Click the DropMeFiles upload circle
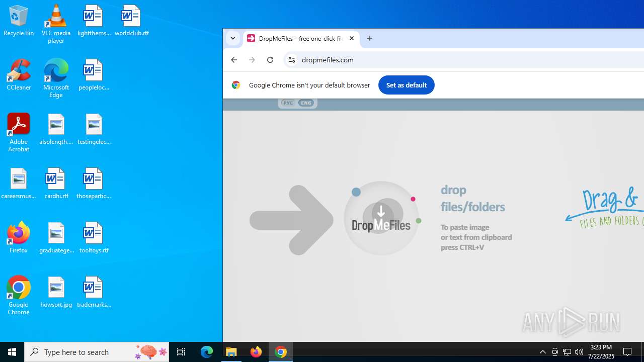 (x=381, y=218)
